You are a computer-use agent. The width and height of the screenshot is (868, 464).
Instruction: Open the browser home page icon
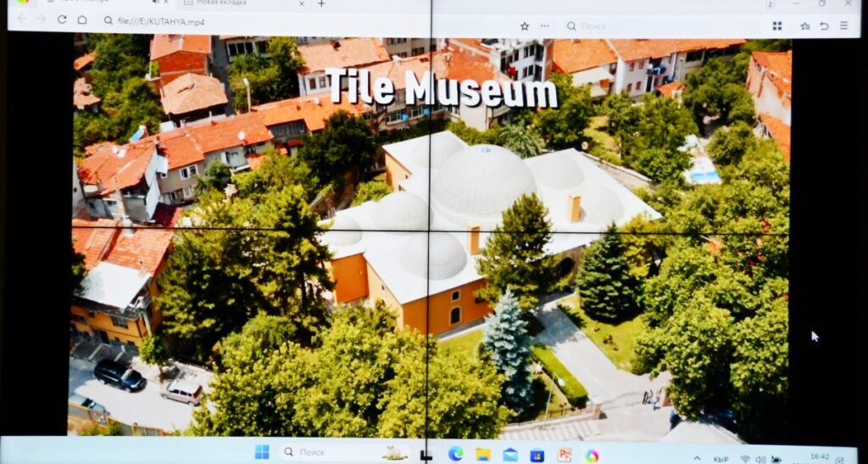pyautogui.click(x=82, y=20)
